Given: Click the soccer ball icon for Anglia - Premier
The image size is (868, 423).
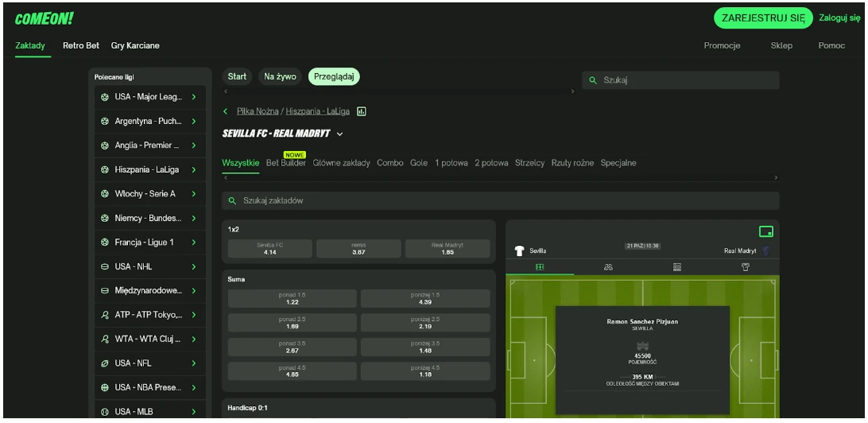Looking at the screenshot, I should point(105,146).
